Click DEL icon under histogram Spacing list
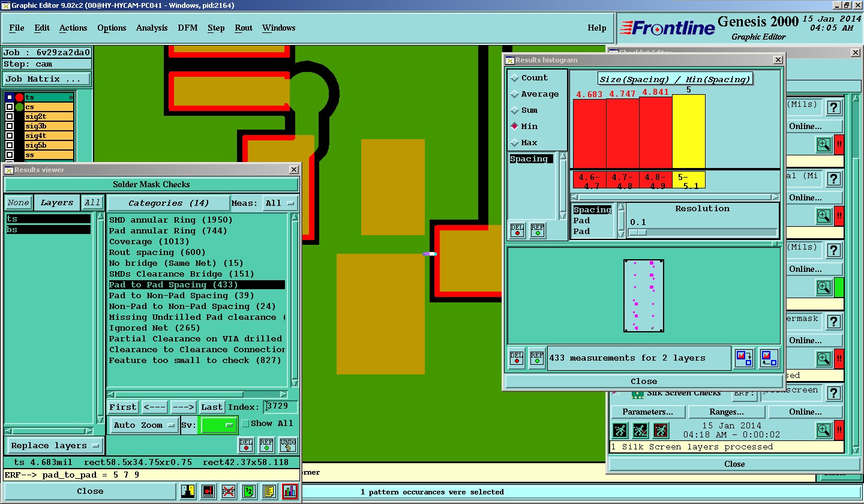The image size is (864, 504). 517,230
